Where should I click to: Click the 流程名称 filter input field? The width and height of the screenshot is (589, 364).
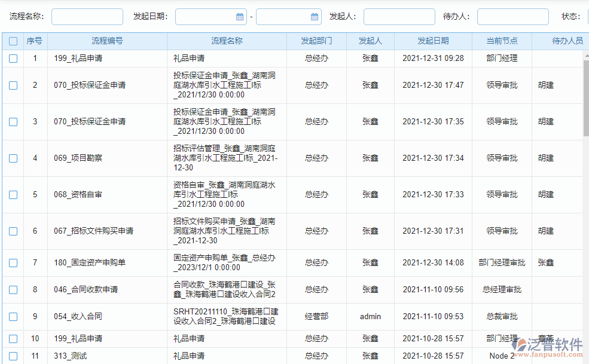click(x=87, y=16)
